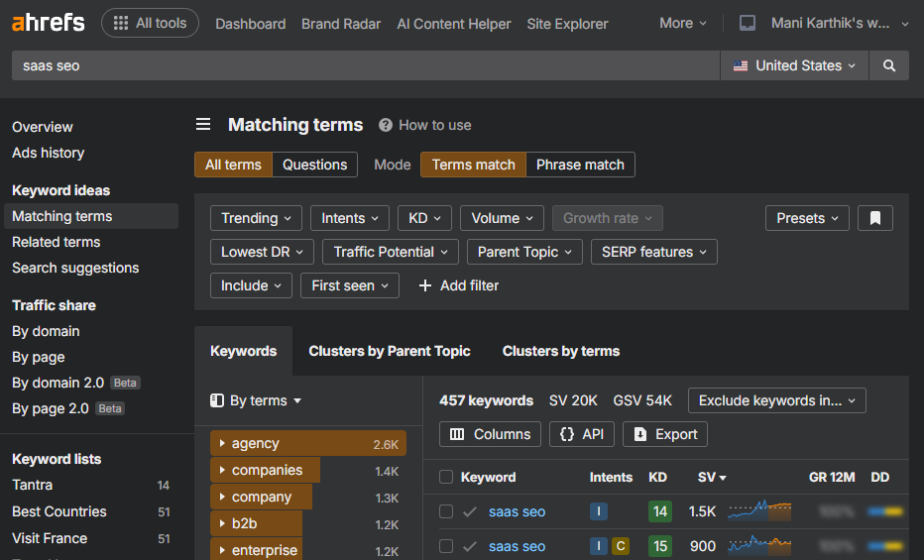Click the By terms panel layout icon
924x560 pixels.
217,400
